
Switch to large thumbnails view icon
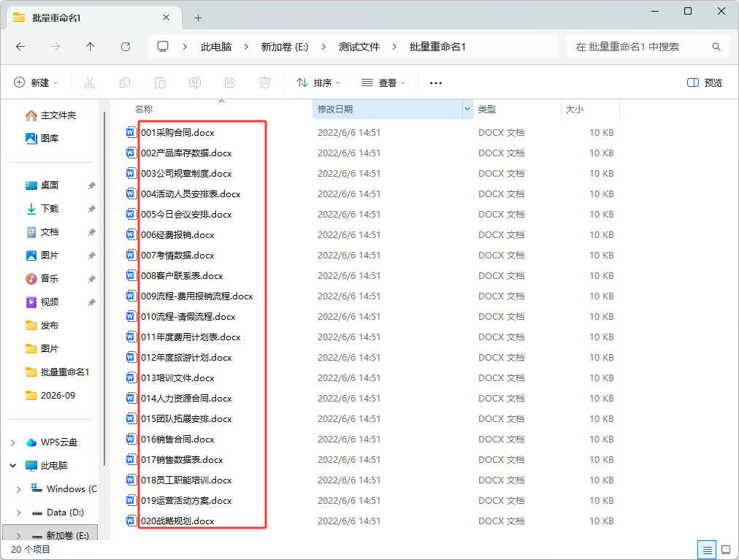(x=726, y=550)
